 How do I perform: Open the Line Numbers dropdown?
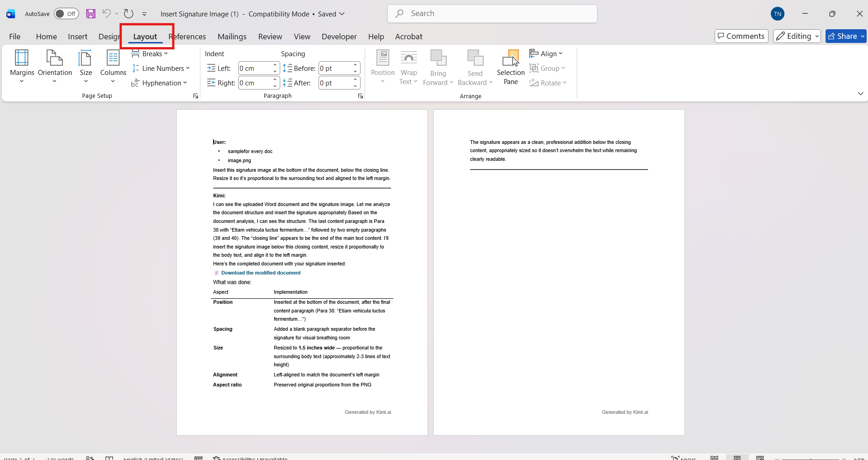[161, 69]
